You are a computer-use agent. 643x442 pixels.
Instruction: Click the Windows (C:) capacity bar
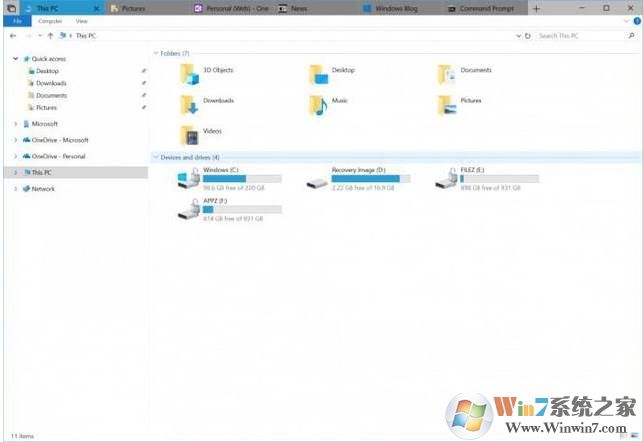click(242, 178)
